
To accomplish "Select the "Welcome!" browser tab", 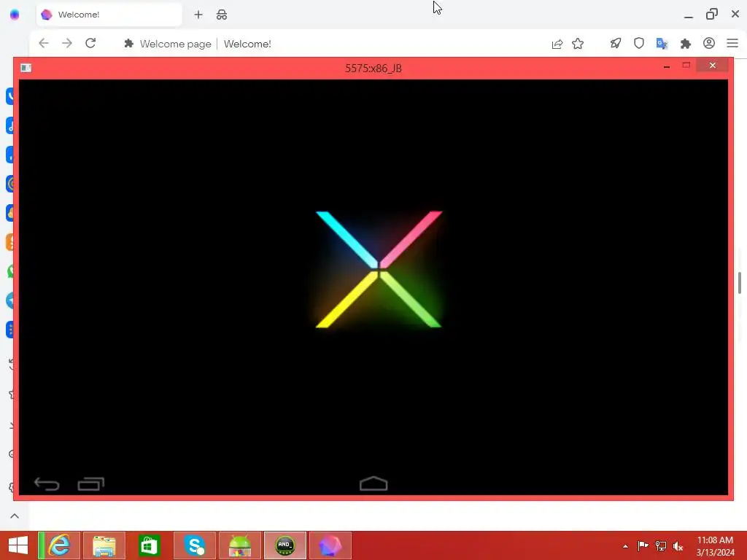I will [109, 15].
